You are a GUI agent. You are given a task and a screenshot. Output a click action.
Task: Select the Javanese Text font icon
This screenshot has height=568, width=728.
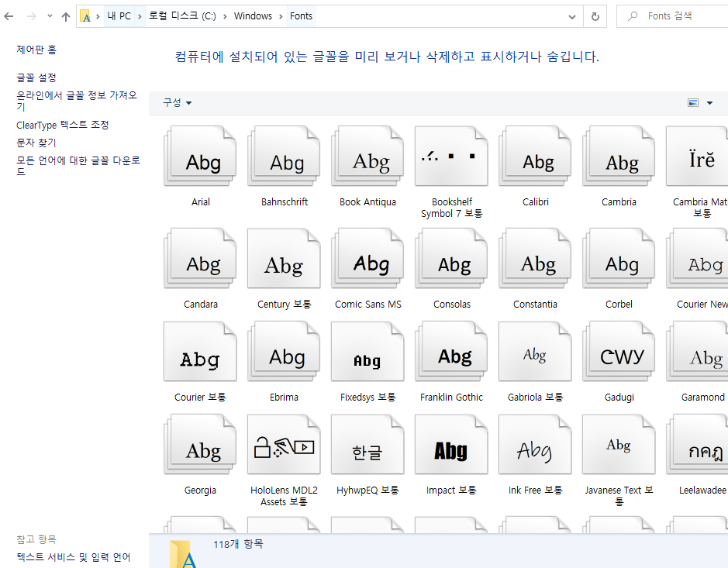coord(619,445)
